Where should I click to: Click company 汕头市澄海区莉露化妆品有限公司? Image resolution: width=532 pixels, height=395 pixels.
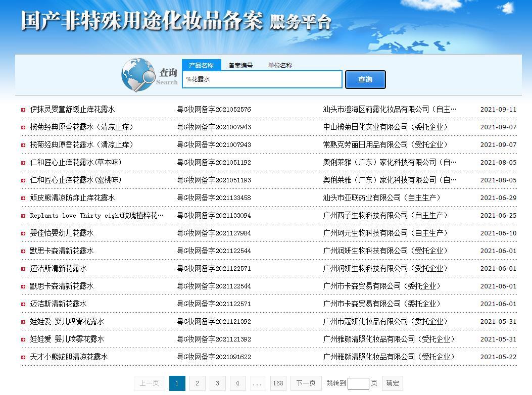pyautogui.click(x=390, y=109)
